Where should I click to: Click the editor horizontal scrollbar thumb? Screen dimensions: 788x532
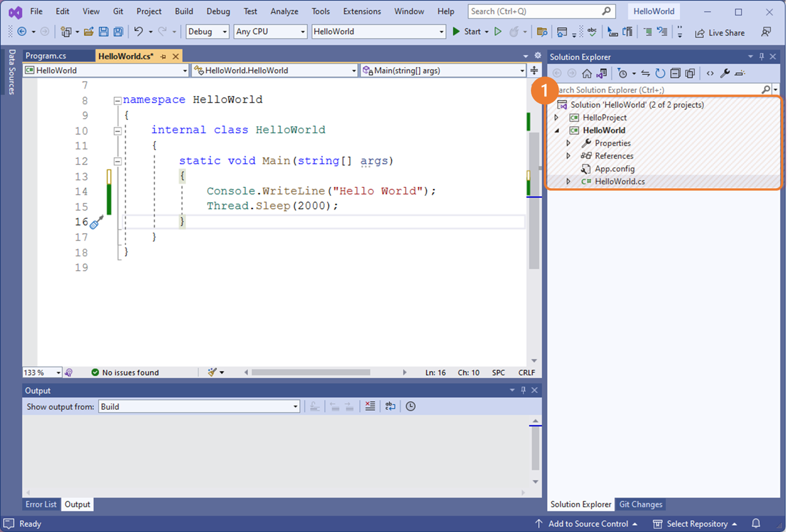[311, 372]
